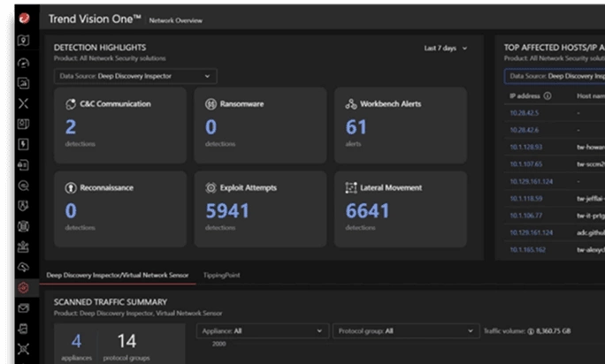Click the info icon beside Traffic volume
The height and width of the screenshot is (364, 605).
click(531, 331)
